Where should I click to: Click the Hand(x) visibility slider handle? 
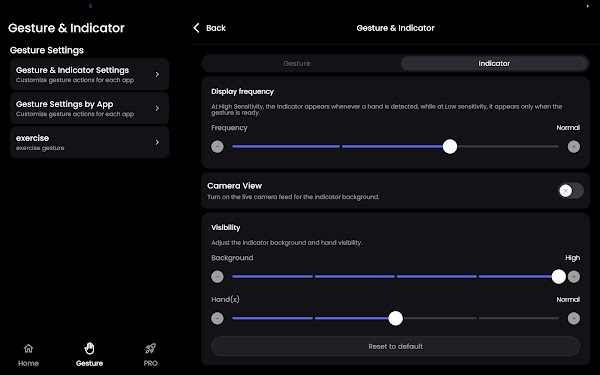(396, 318)
